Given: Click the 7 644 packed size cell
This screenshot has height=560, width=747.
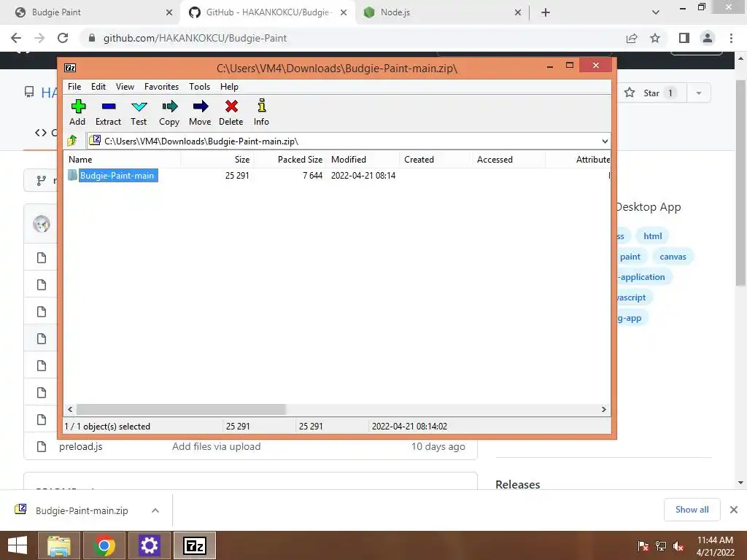Looking at the screenshot, I should tap(312, 175).
